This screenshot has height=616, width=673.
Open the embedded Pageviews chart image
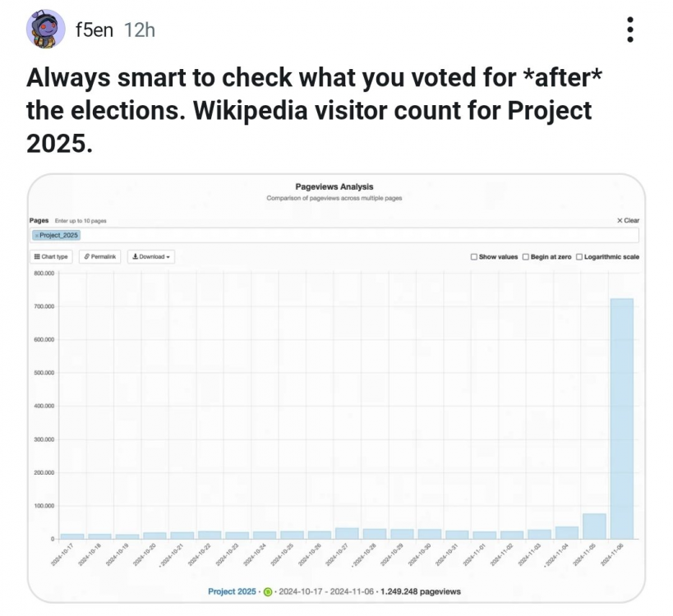pyautogui.click(x=335, y=388)
